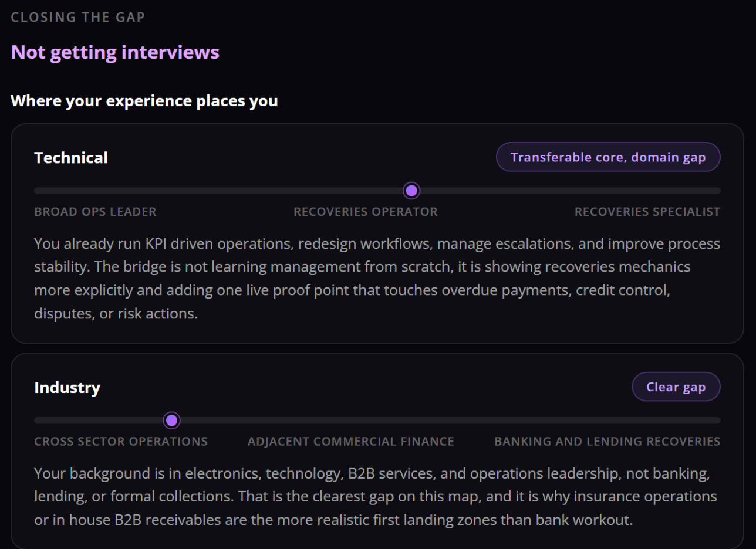
Task: Click the 'Clear gap' badge
Action: pos(676,387)
